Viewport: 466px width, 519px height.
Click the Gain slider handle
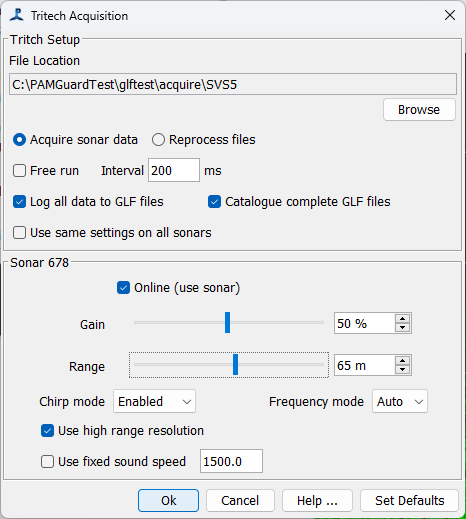(227, 322)
